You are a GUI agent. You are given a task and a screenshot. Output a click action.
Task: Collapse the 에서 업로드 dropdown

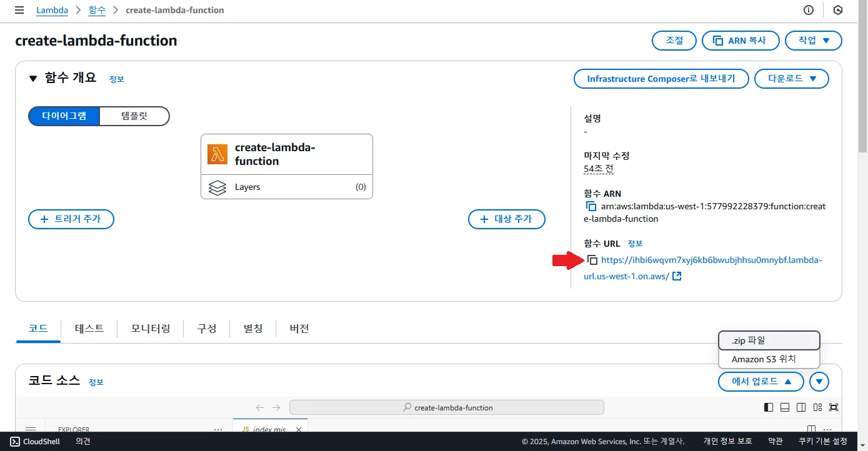click(761, 381)
